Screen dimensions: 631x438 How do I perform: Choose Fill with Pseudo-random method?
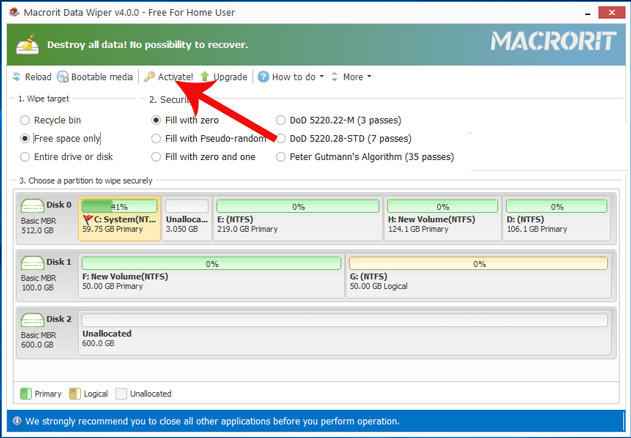pyautogui.click(x=156, y=139)
